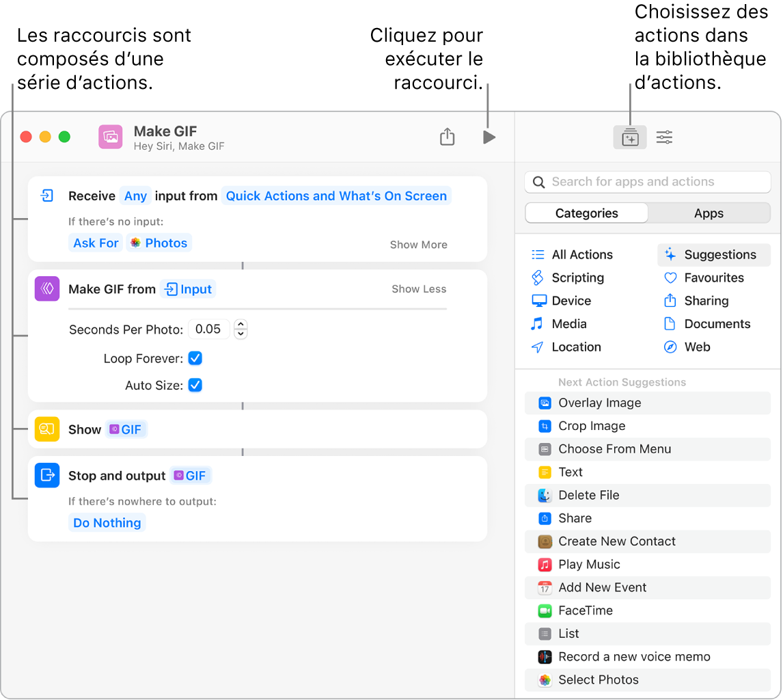Screen dimensions: 783x700
Task: Click the Do Nothing option
Action: pyautogui.click(x=107, y=523)
